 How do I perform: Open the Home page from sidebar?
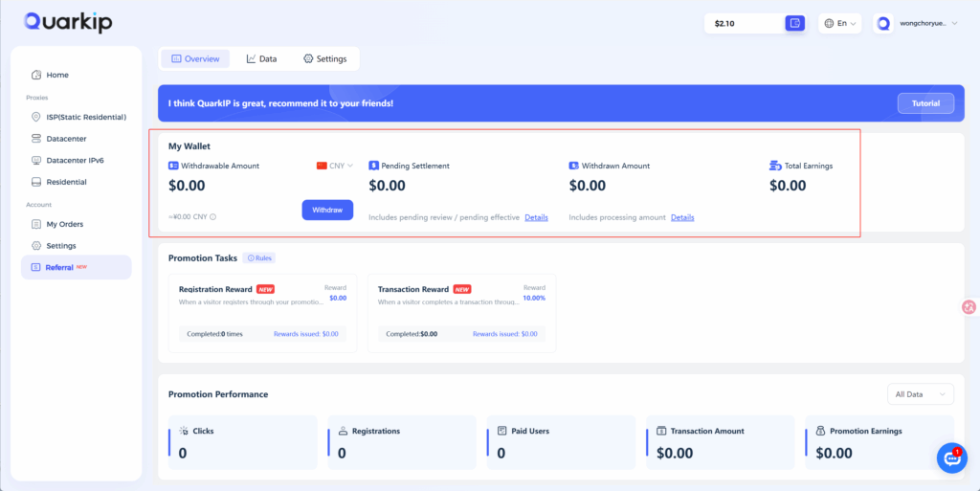point(57,75)
